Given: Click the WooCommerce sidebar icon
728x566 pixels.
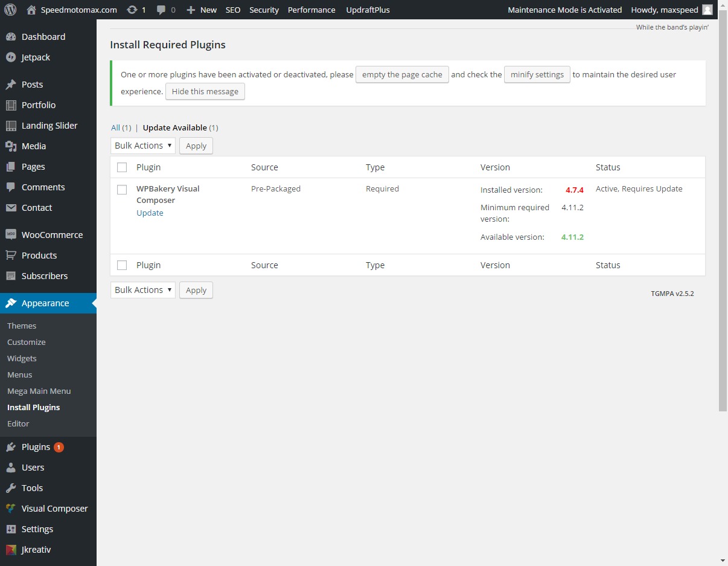Looking at the screenshot, I should [x=11, y=235].
